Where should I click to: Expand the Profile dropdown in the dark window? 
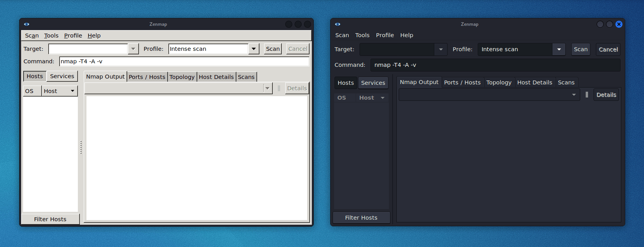click(559, 49)
